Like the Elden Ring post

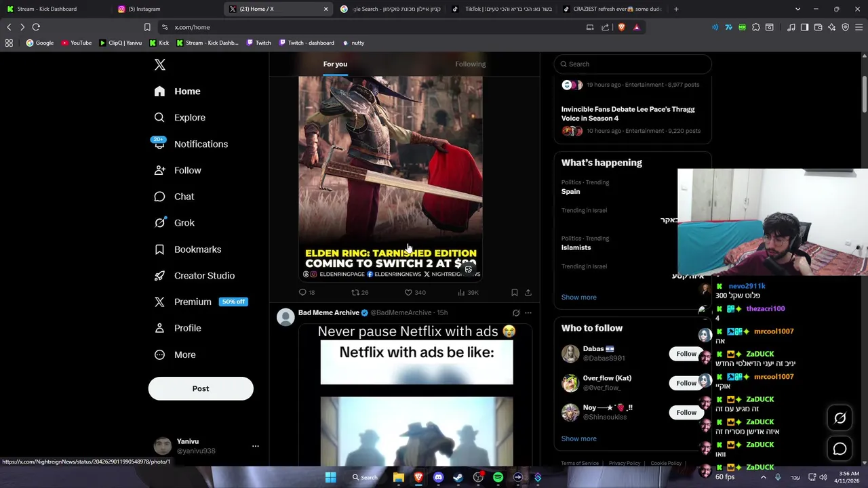pos(415,293)
